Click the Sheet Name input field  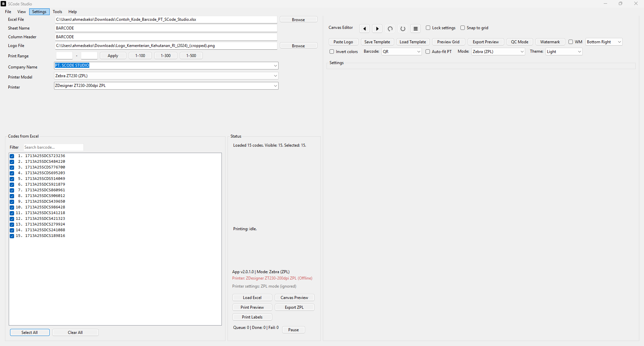click(x=166, y=28)
